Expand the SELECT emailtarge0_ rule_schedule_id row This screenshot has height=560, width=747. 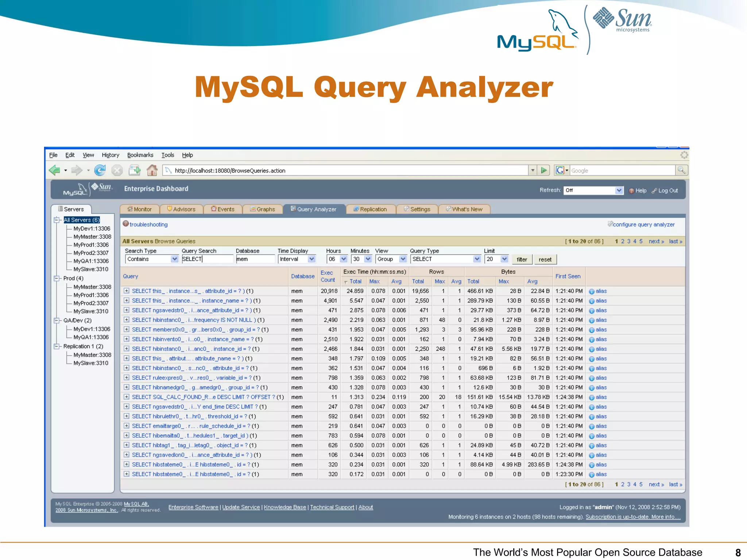127,426
